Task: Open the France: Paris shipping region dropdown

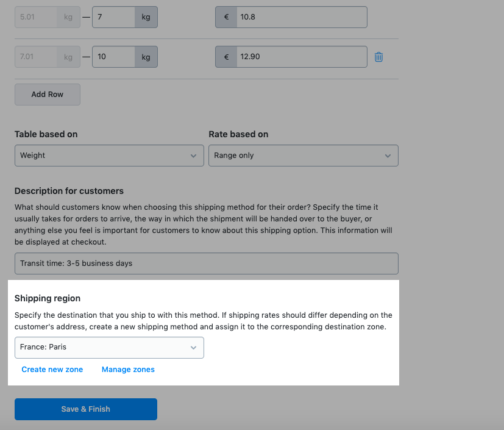Action: click(109, 348)
